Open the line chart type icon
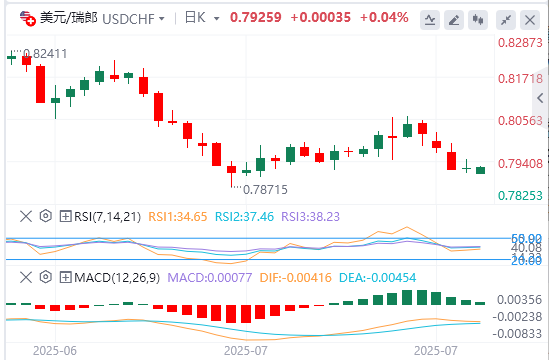 pyautogui.click(x=430, y=20)
